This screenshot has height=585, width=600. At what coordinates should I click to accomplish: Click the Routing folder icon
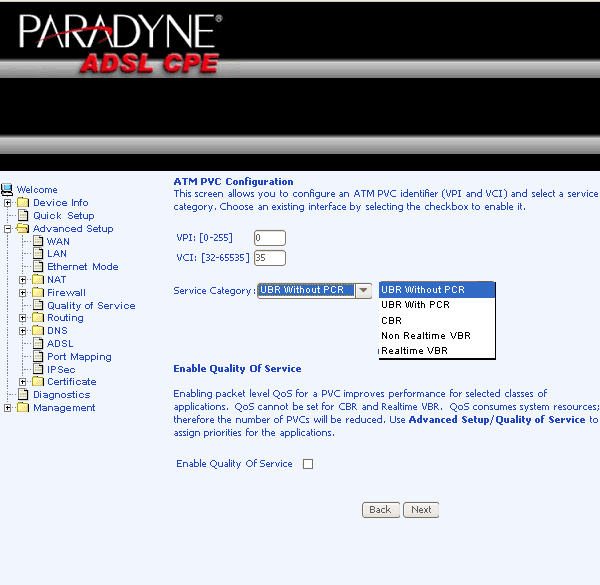tap(38, 318)
